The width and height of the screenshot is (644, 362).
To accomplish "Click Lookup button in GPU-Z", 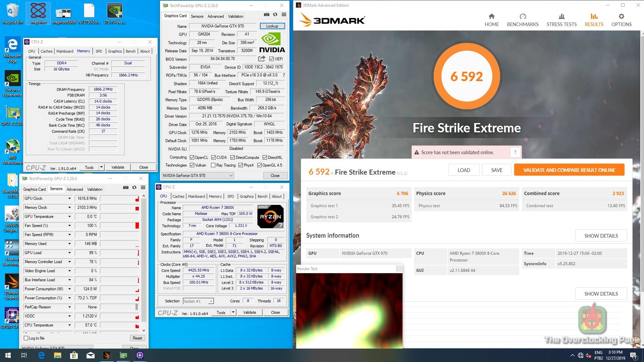I will [272, 26].
